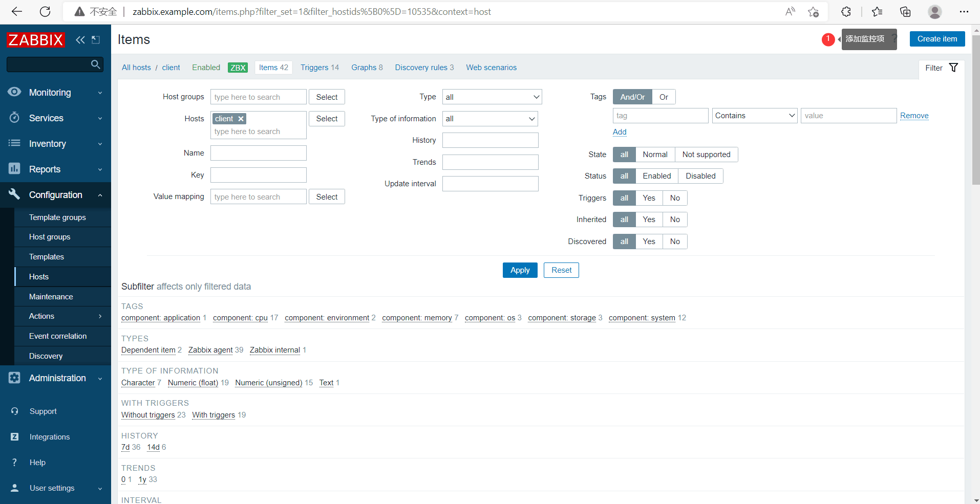Image resolution: width=980 pixels, height=504 pixels.
Task: Open Discovery rules 3 tab
Action: (x=424, y=68)
